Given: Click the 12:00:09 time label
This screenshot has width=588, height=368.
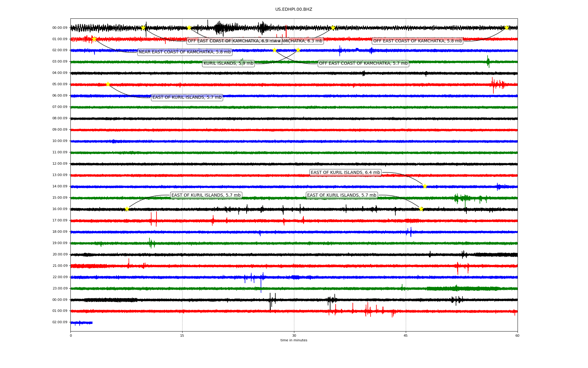Looking at the screenshot, I should (x=60, y=164).
